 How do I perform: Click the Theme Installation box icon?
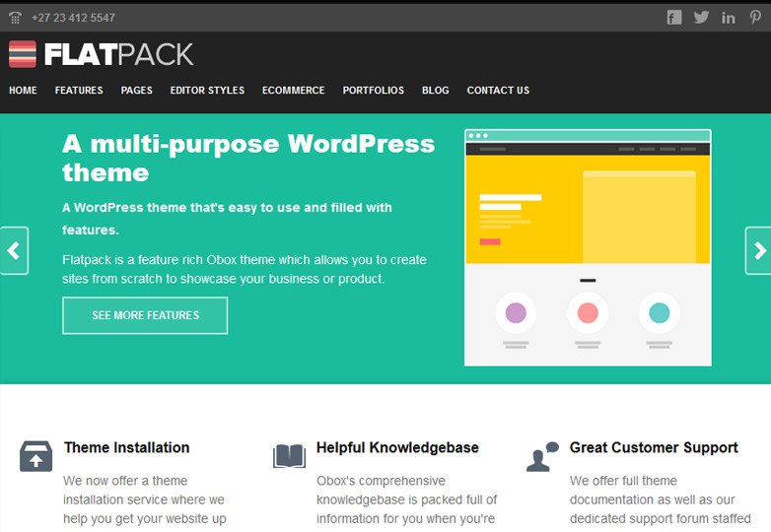35,456
